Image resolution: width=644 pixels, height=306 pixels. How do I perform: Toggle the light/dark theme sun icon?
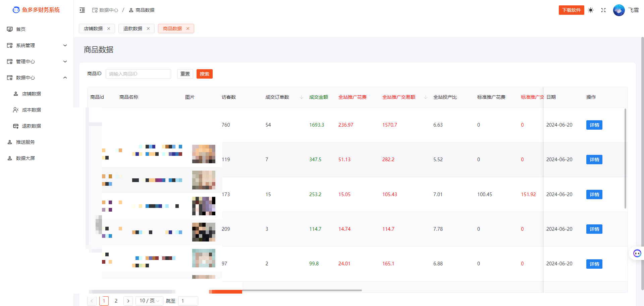pyautogui.click(x=591, y=10)
